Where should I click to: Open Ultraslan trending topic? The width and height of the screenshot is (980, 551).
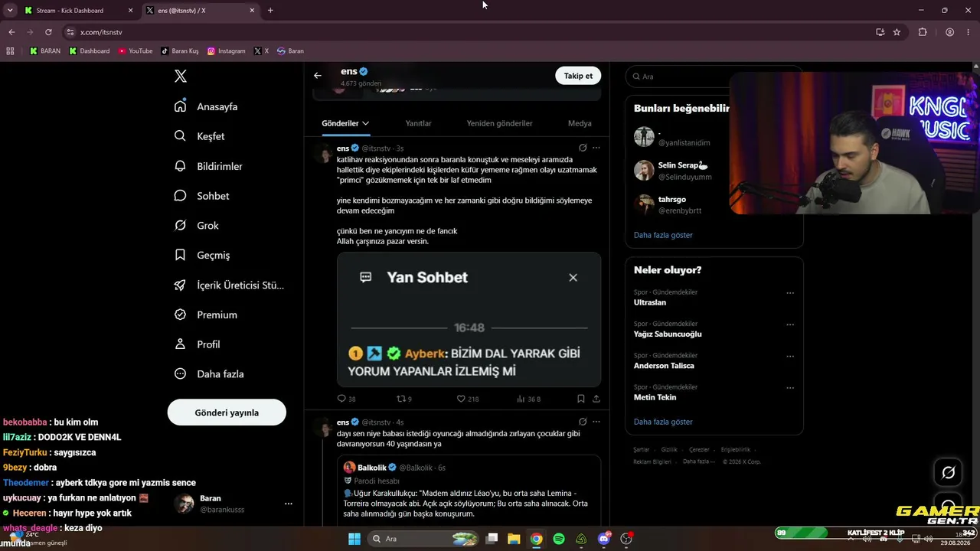(650, 302)
